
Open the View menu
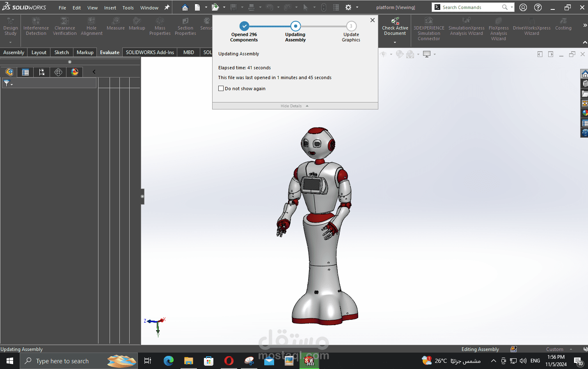(92, 8)
